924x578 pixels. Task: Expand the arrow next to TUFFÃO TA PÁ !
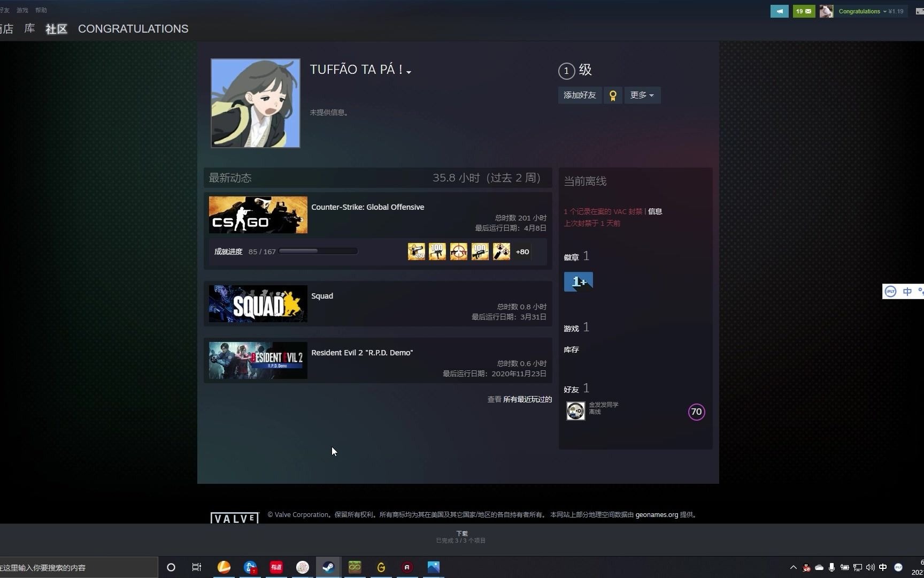(x=409, y=72)
